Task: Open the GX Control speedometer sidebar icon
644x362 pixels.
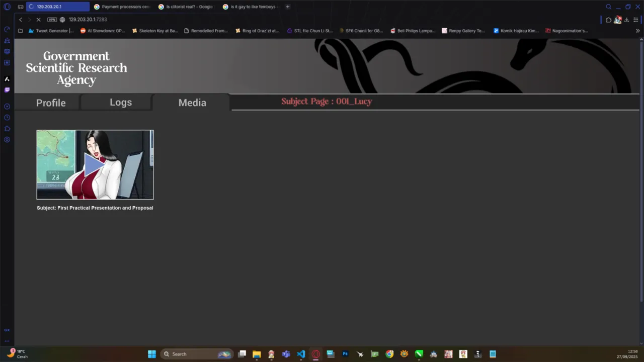Action: pos(7,30)
